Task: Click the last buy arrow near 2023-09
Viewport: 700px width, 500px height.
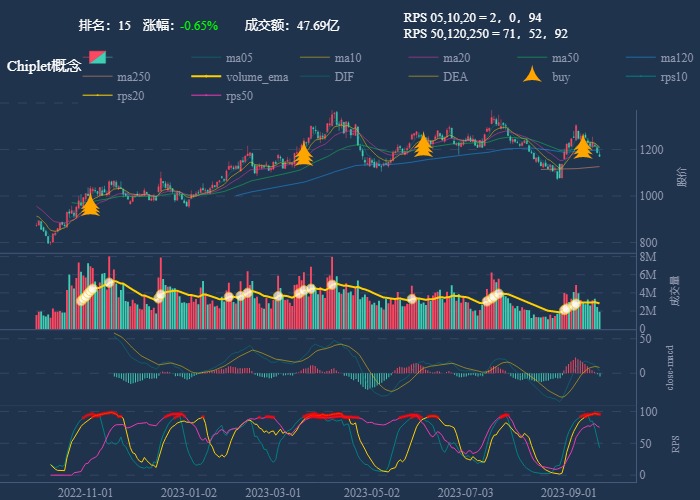Action: click(x=583, y=148)
